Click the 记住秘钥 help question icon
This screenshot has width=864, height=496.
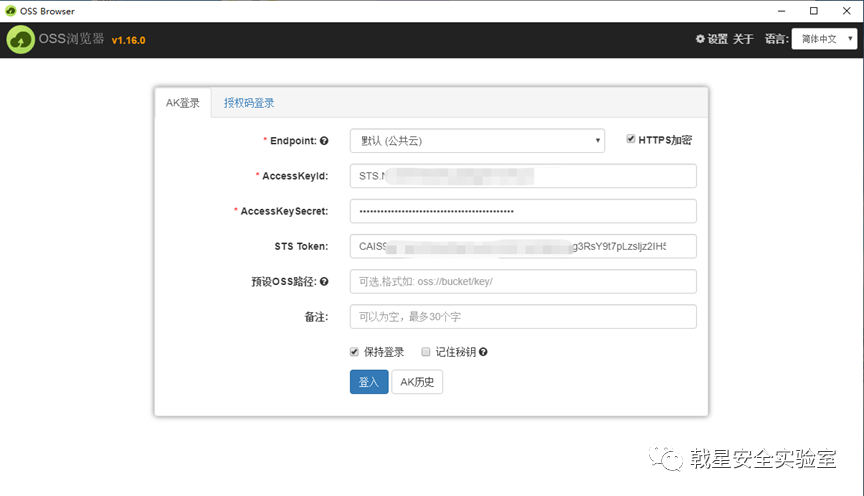tap(483, 352)
